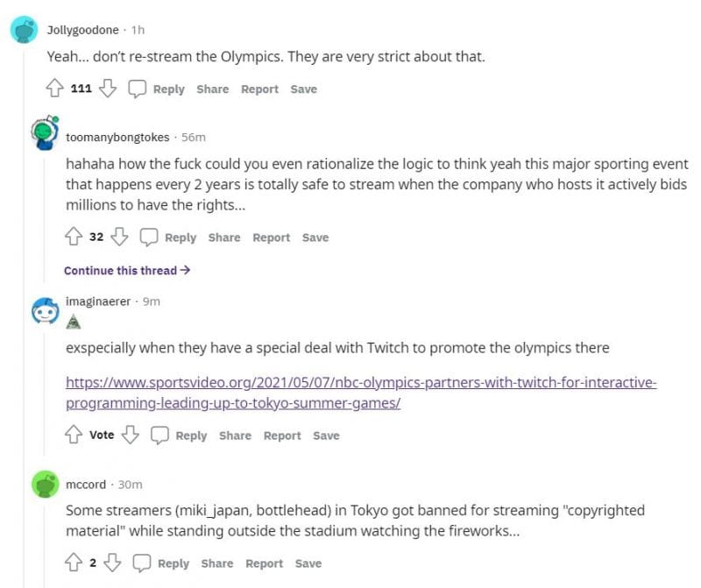
Task: Upvote mccord's comment
Action: click(74, 563)
